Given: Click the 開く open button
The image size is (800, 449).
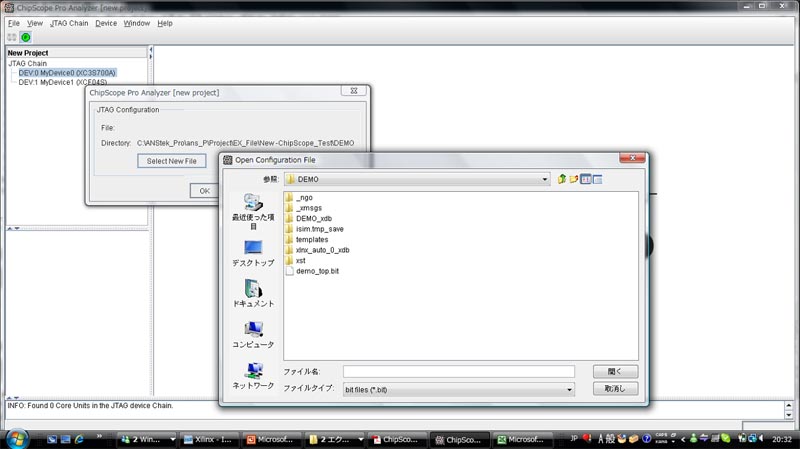Looking at the screenshot, I should [x=615, y=371].
